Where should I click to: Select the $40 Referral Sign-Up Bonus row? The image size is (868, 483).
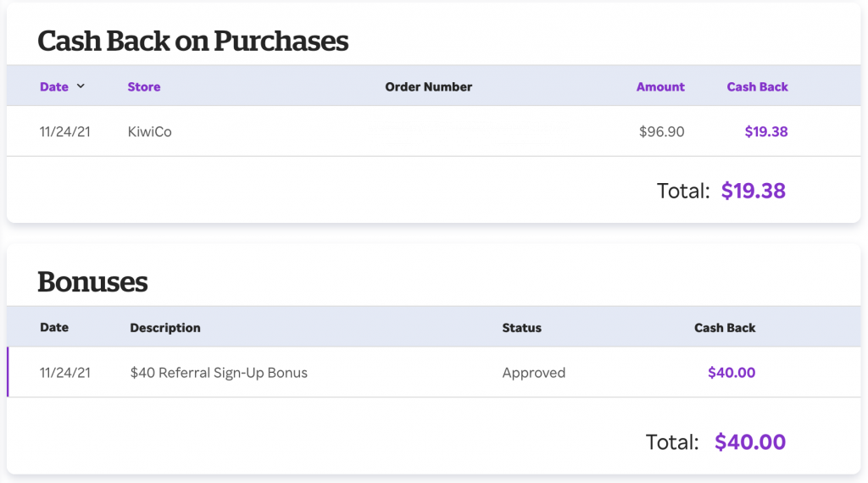pos(434,372)
